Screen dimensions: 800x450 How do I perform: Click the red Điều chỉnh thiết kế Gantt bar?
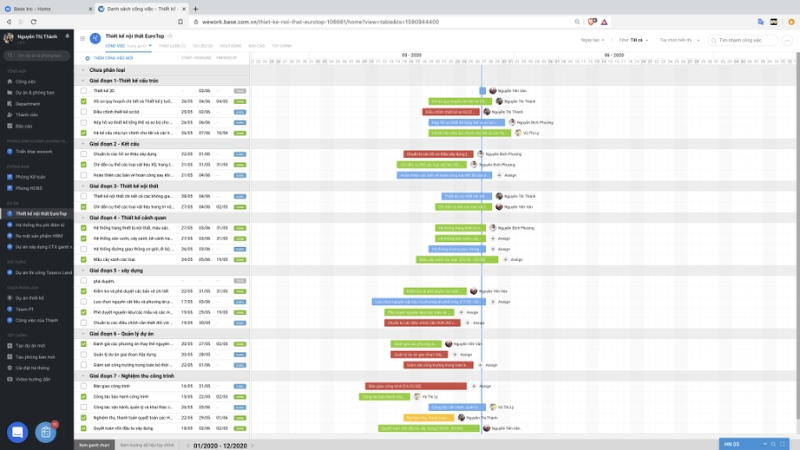coord(452,112)
